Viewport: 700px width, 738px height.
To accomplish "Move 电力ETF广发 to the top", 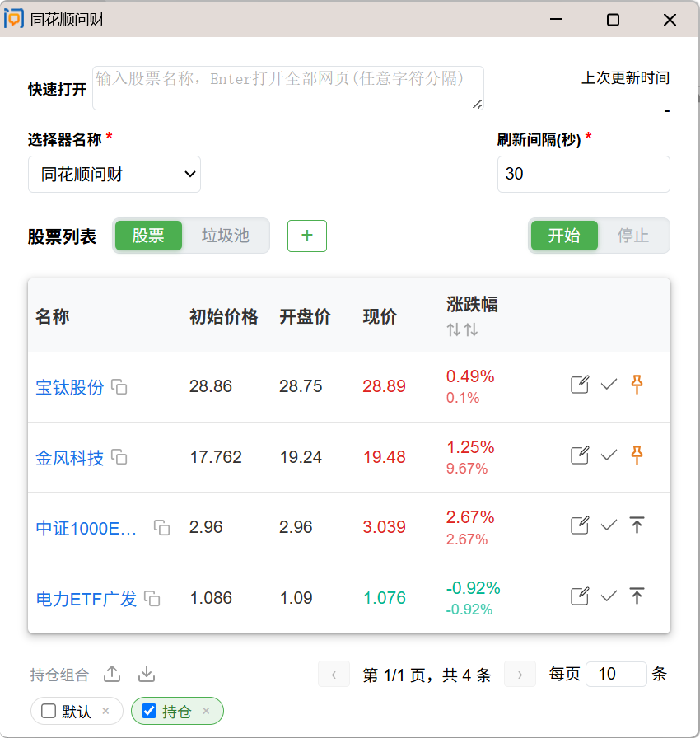I will point(637,596).
